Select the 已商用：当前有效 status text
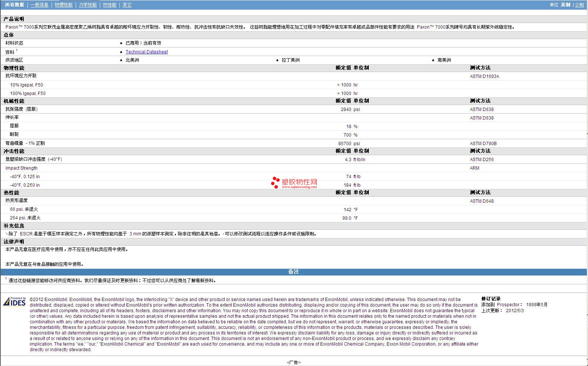Screen dimensions: 588x366 [x=143, y=43]
